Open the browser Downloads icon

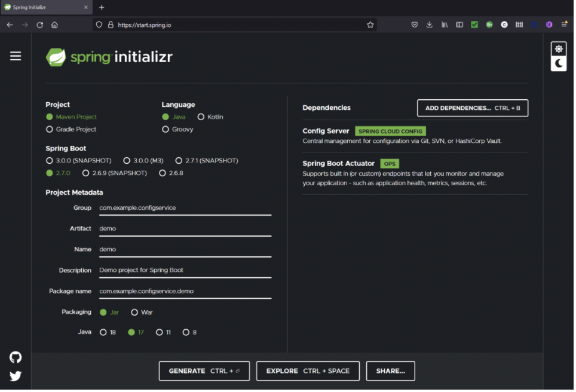(429, 24)
